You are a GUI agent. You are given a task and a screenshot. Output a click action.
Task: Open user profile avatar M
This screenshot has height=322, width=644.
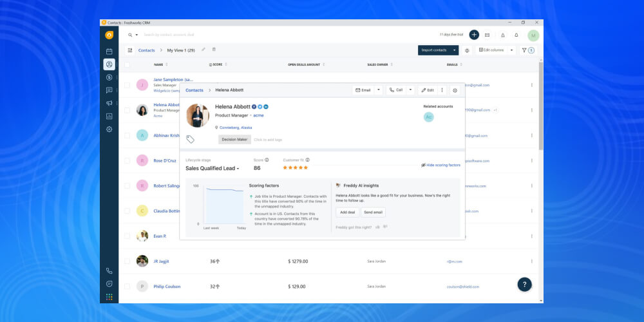click(533, 35)
